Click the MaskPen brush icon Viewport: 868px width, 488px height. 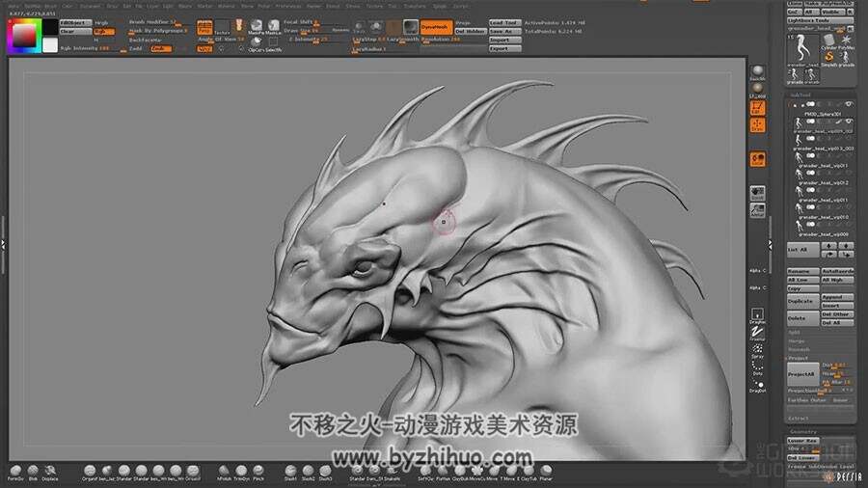tap(256, 26)
